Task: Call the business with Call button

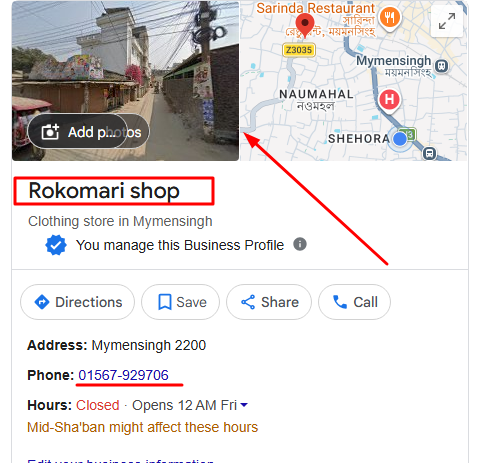Action: point(354,302)
